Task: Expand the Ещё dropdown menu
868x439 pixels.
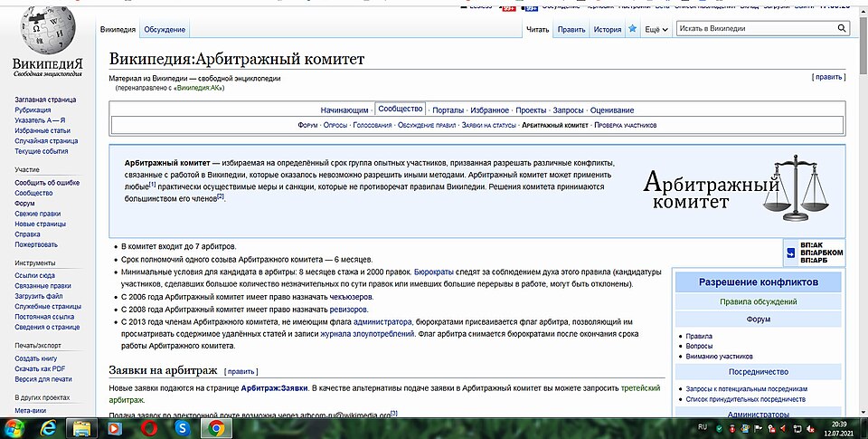Action: coord(656,29)
